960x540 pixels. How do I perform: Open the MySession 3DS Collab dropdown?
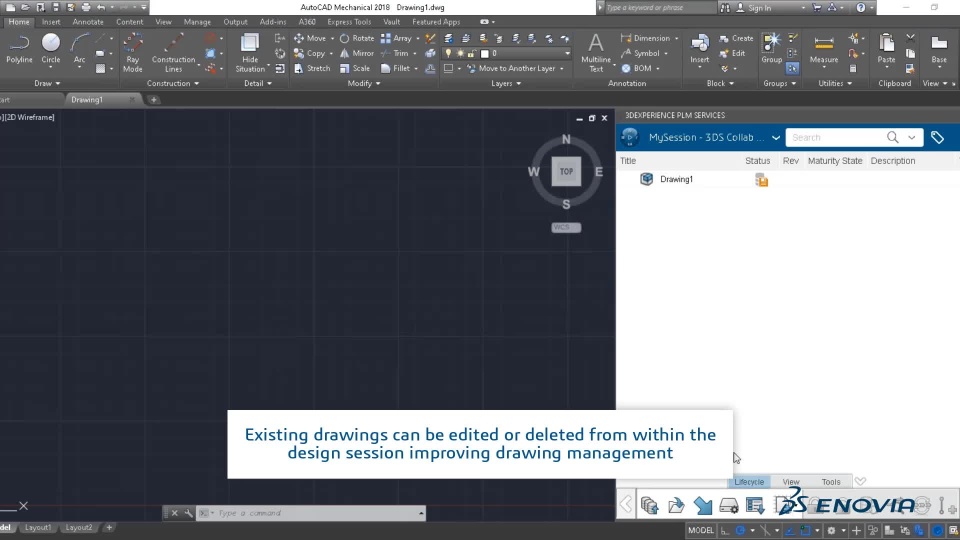coord(775,138)
